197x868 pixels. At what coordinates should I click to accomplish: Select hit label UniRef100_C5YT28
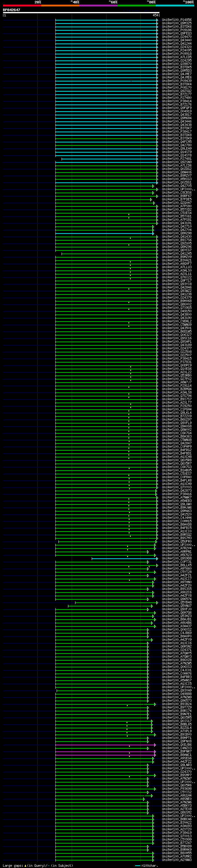pos(177,572)
